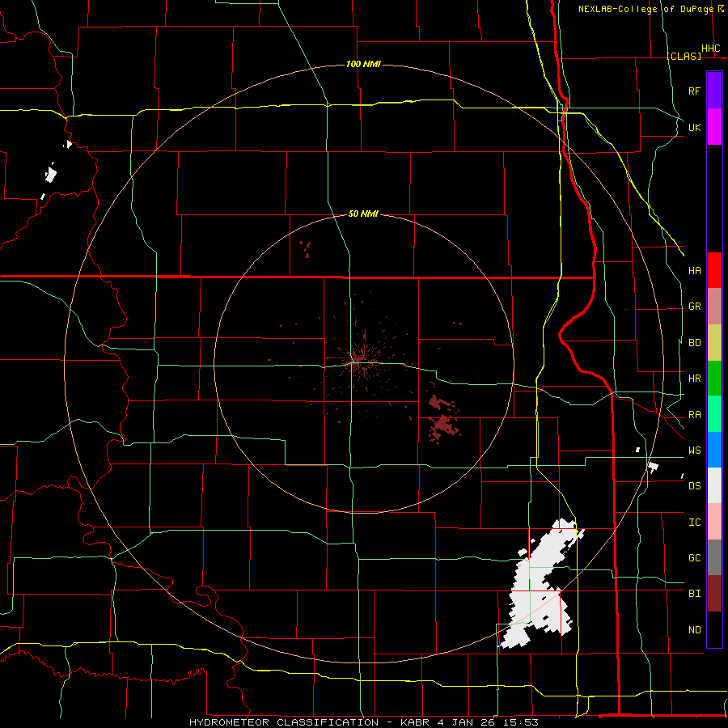This screenshot has width=728, height=728.
Task: Click the white DS legend swatch
Action: pos(714,485)
